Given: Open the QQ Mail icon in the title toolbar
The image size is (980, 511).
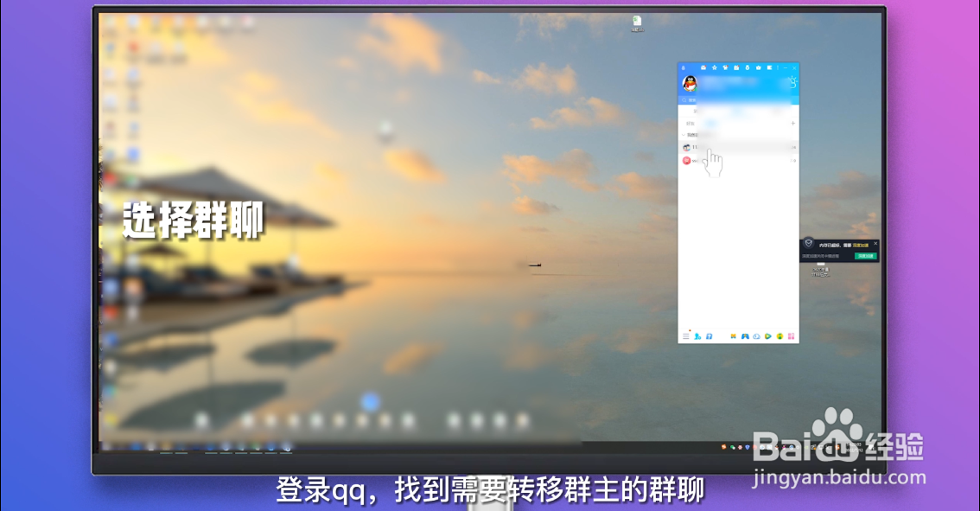Looking at the screenshot, I should (703, 67).
